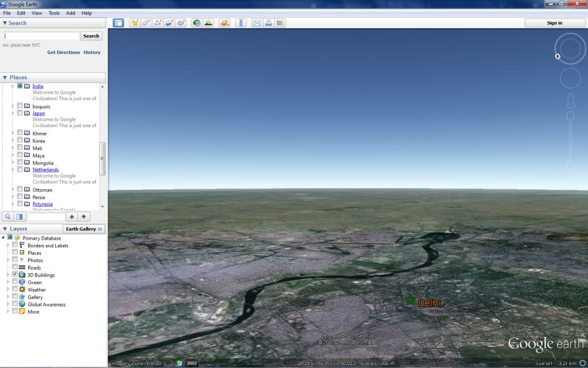Click the Places filter text field
Screen dimensions: 588x368
coord(46,217)
